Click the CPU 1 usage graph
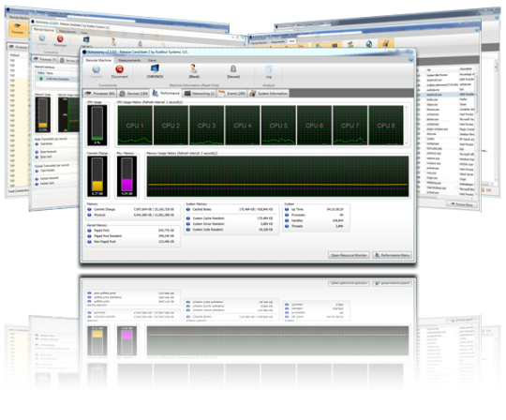Screen dimensions: 506x420 pos(135,126)
